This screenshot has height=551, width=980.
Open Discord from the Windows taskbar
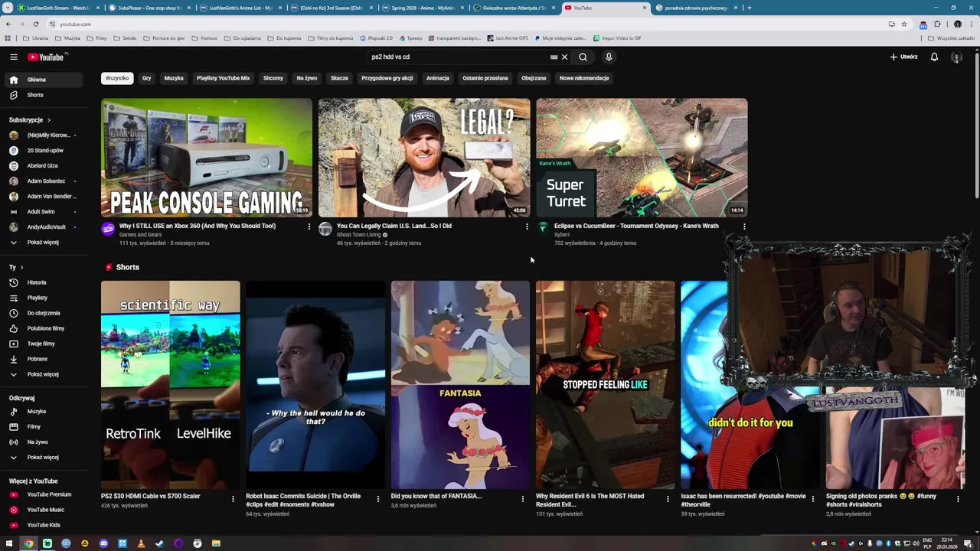point(103,543)
